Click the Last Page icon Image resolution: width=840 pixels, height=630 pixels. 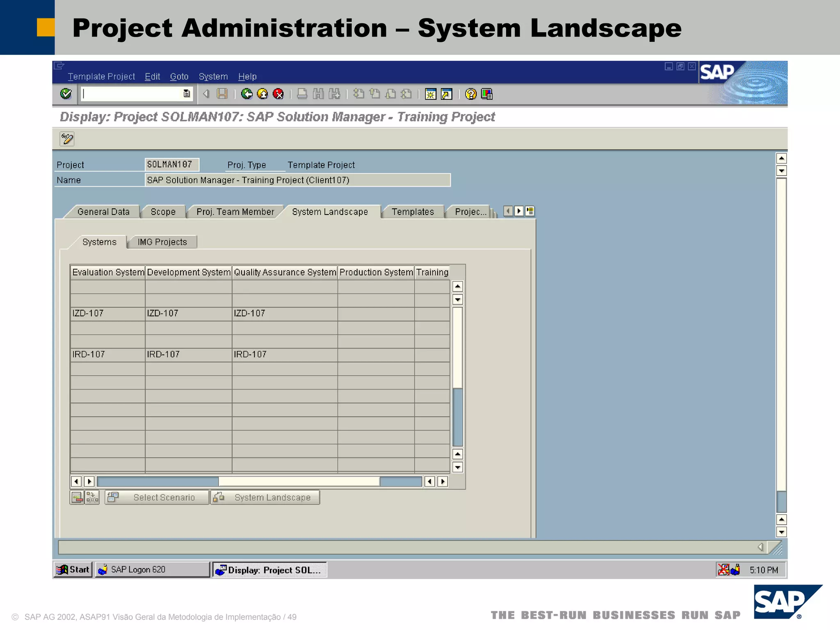(406, 94)
